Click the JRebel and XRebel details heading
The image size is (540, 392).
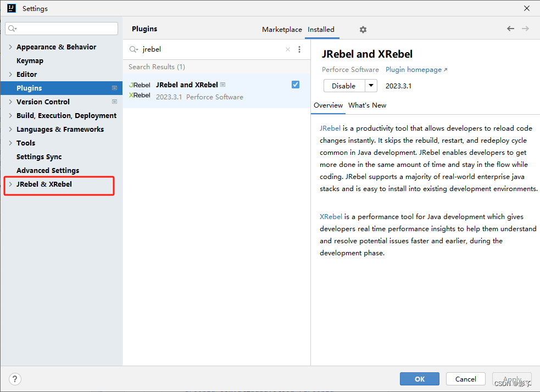367,54
